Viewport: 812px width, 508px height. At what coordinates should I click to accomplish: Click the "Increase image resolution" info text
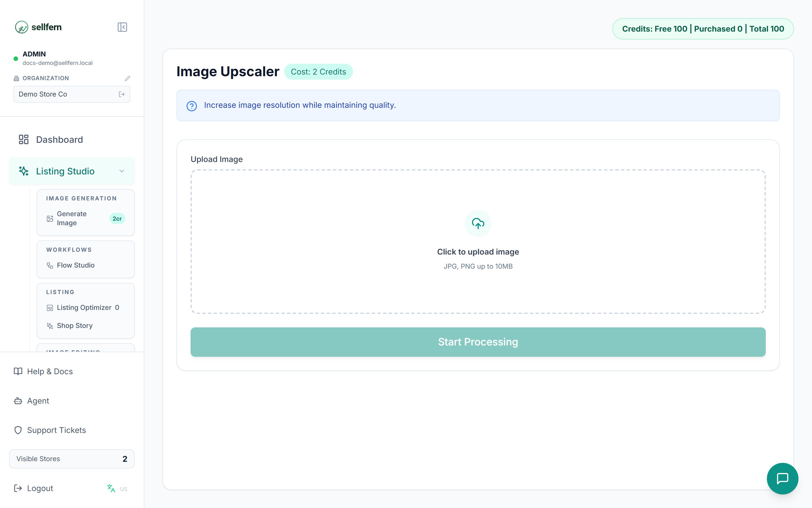(300, 105)
